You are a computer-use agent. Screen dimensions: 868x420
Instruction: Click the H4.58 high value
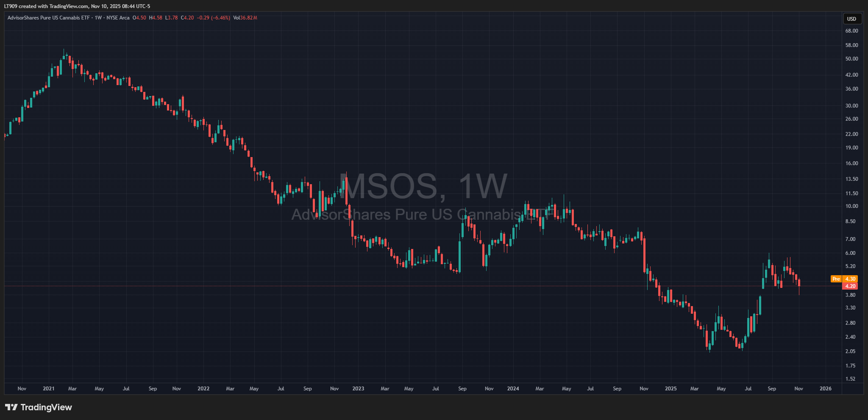pyautogui.click(x=156, y=18)
